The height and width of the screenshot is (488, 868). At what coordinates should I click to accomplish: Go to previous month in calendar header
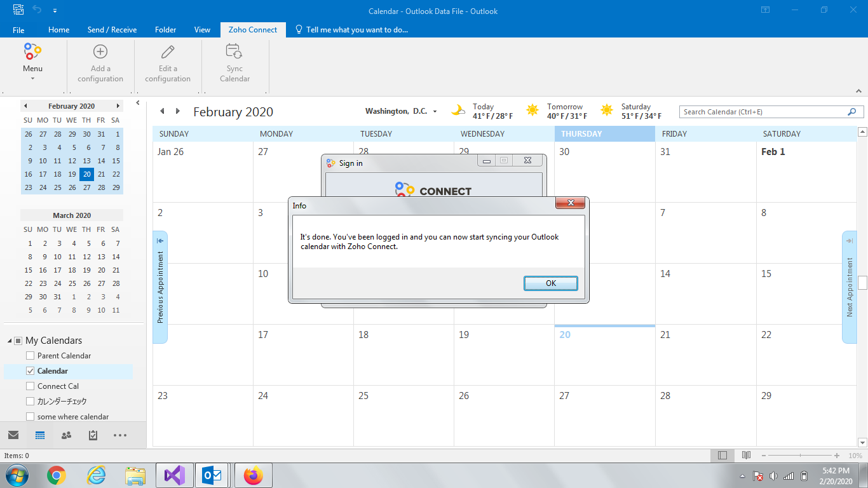(x=162, y=111)
